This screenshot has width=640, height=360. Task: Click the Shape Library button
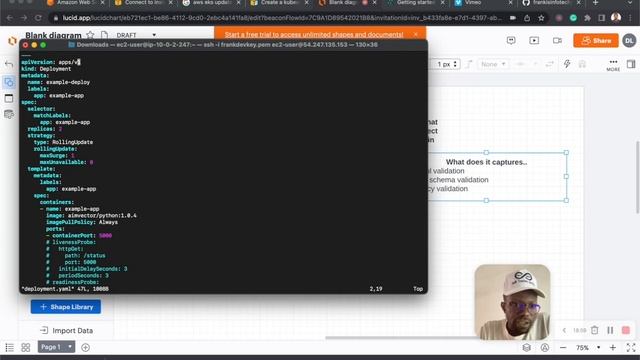66,307
